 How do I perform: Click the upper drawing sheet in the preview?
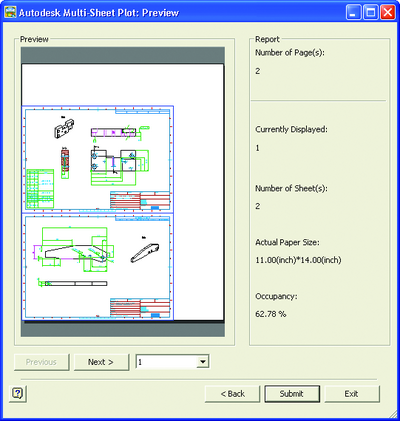(98, 159)
